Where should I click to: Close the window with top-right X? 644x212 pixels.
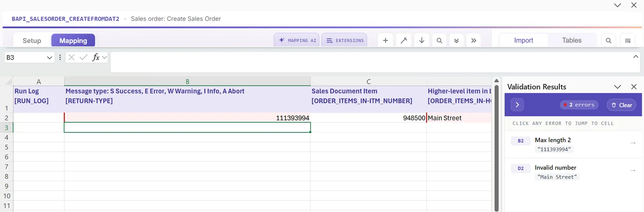coord(634,5)
